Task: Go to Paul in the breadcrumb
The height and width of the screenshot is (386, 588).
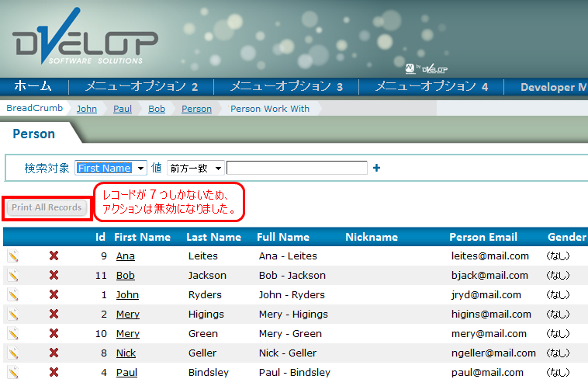Action: click(123, 109)
